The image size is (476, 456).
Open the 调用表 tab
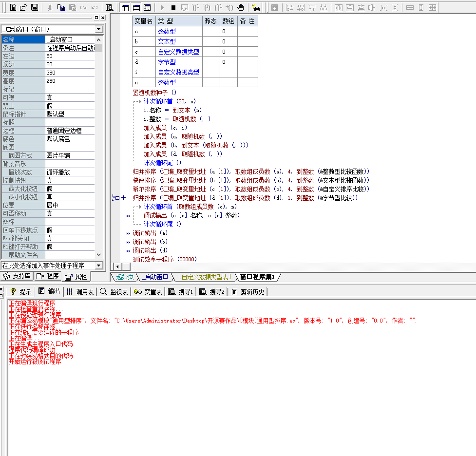[x=80, y=292]
